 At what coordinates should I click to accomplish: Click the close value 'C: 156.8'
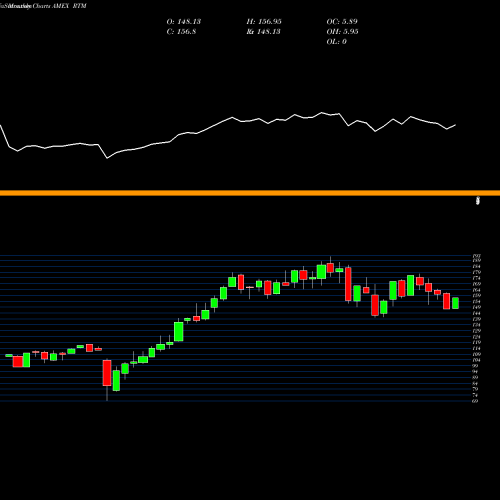click(x=181, y=32)
